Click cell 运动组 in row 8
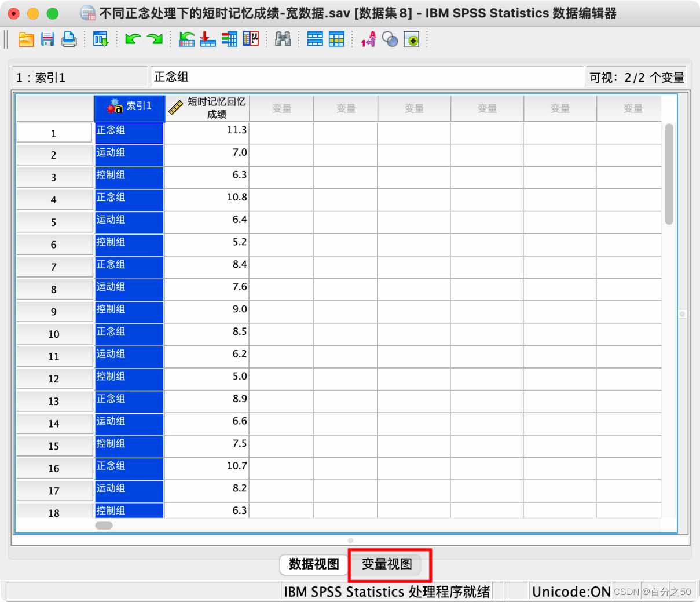700x602 pixels. pyautogui.click(x=129, y=289)
